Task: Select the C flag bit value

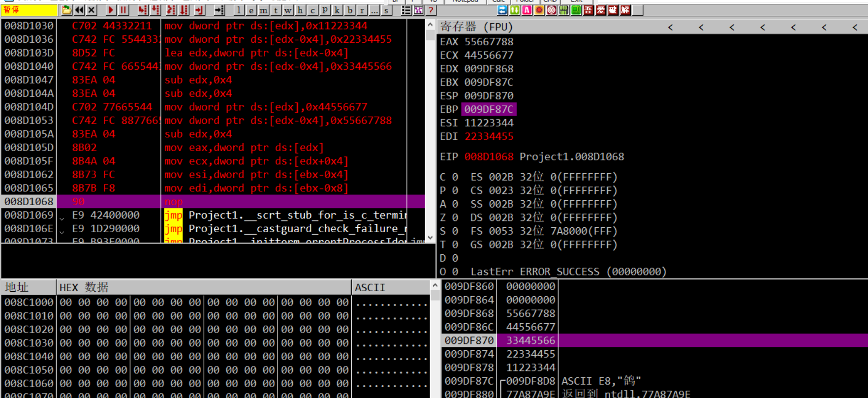Action: 455,177
